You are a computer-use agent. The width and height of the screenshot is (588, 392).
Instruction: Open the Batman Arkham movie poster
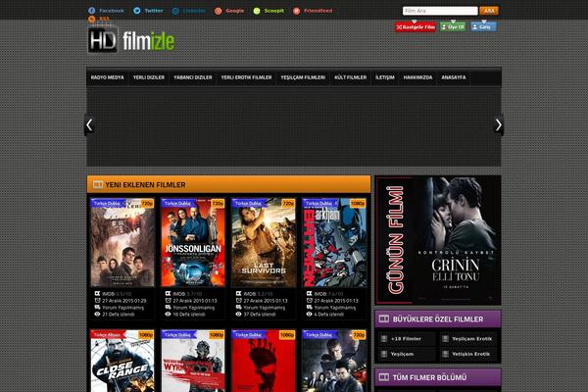[x=334, y=243]
